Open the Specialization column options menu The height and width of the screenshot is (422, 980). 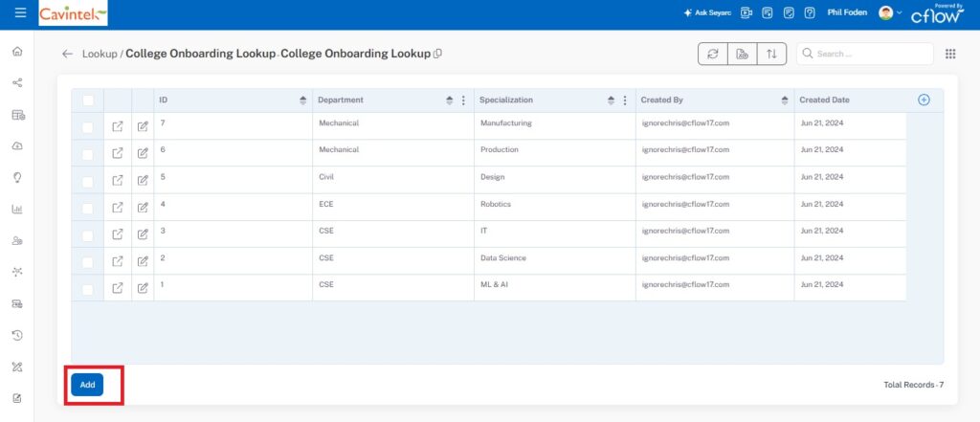(625, 100)
